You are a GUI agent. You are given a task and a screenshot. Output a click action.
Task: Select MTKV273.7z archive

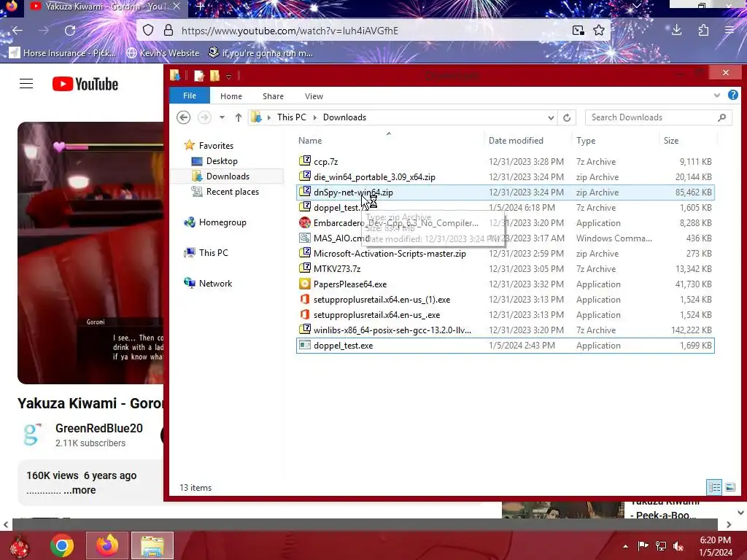click(505, 268)
